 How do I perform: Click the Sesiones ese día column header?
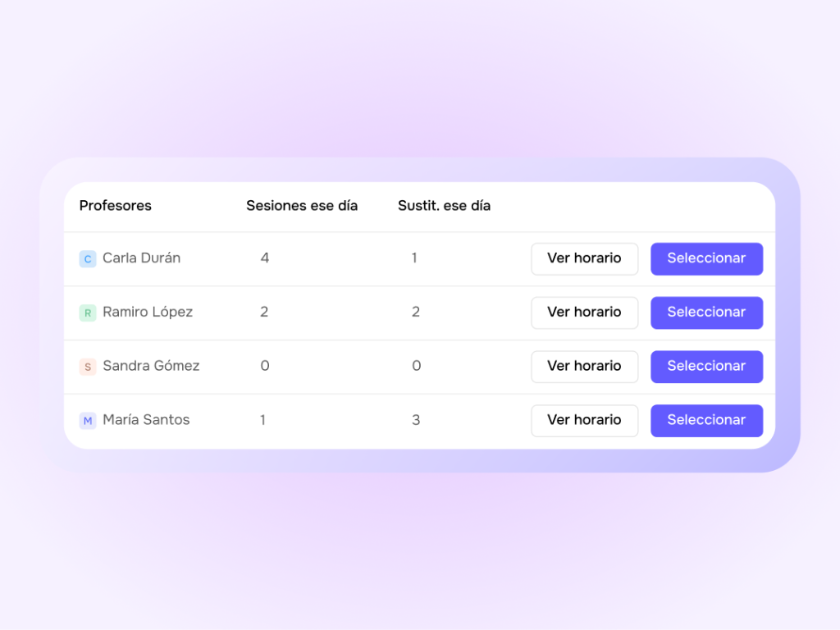tap(302, 206)
